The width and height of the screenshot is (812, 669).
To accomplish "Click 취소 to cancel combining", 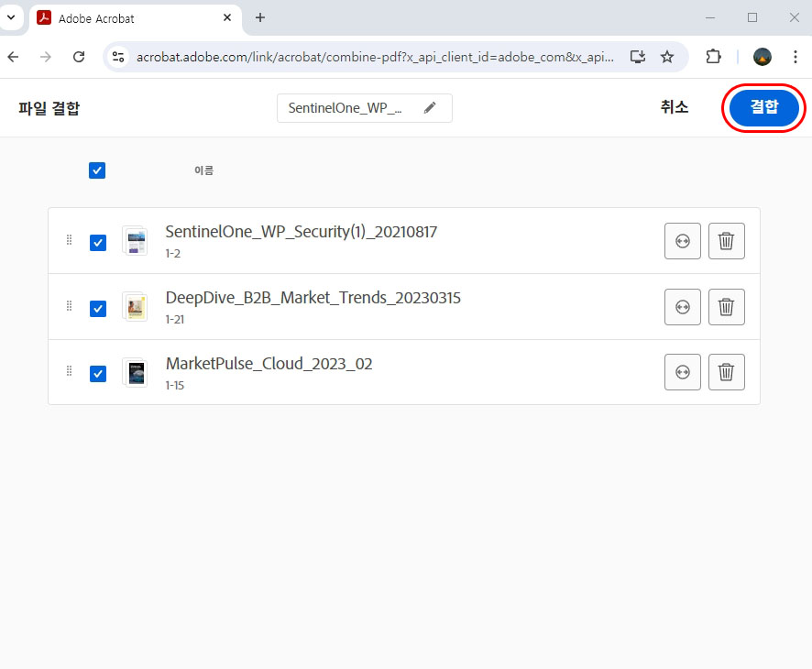I will (x=675, y=107).
